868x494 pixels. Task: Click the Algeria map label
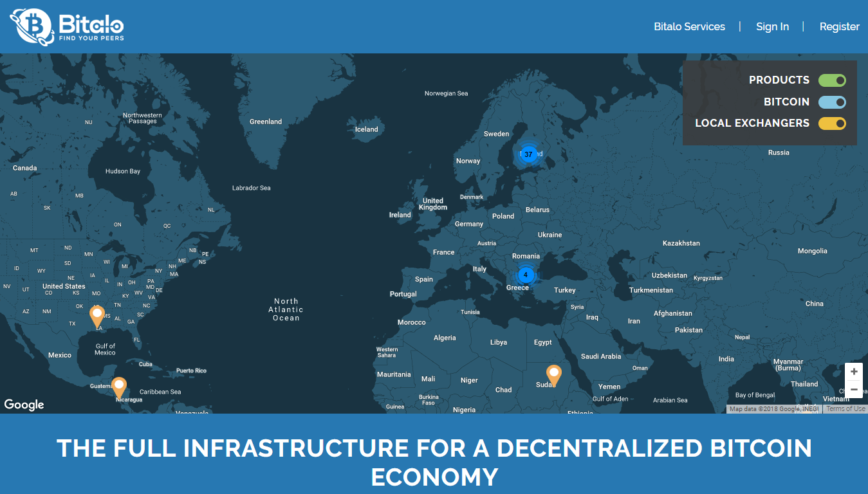(445, 338)
